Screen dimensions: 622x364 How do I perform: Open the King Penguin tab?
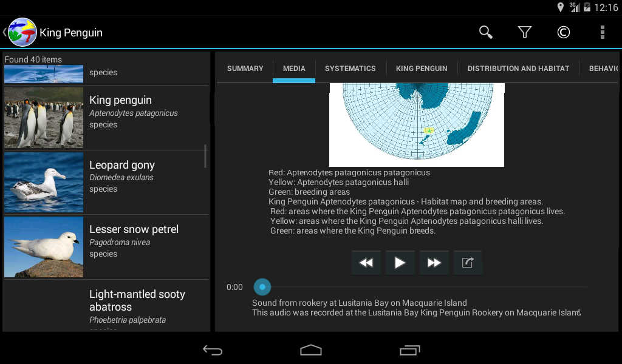click(x=422, y=69)
